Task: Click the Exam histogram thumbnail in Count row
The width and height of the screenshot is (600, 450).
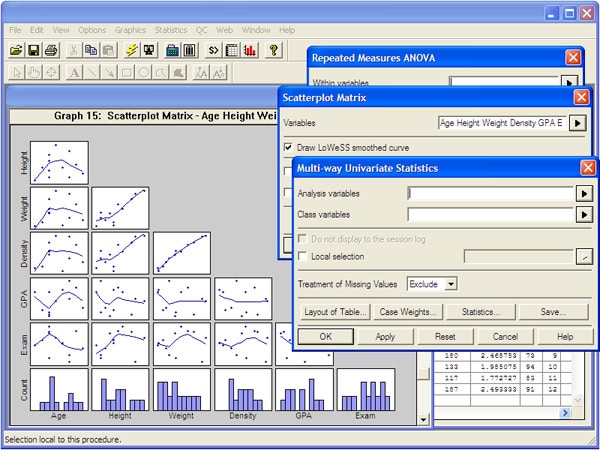Action: tap(365, 390)
